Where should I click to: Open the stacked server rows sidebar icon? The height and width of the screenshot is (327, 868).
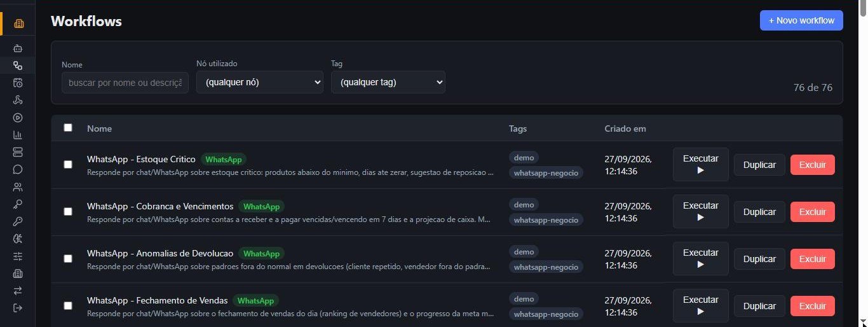pyautogui.click(x=18, y=152)
